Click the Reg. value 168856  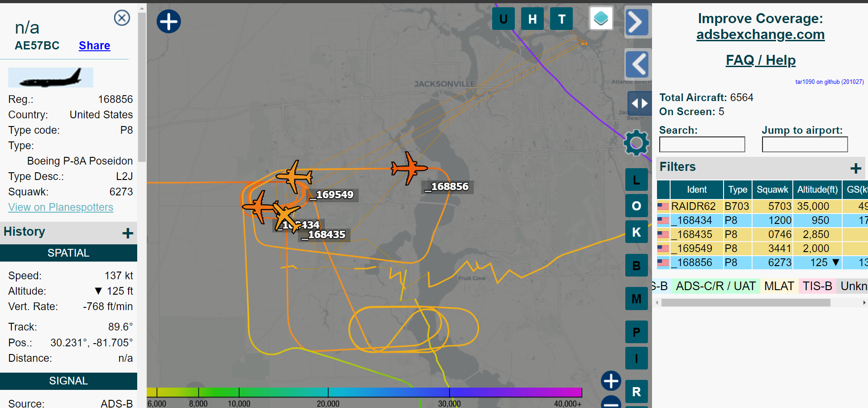tap(115, 99)
